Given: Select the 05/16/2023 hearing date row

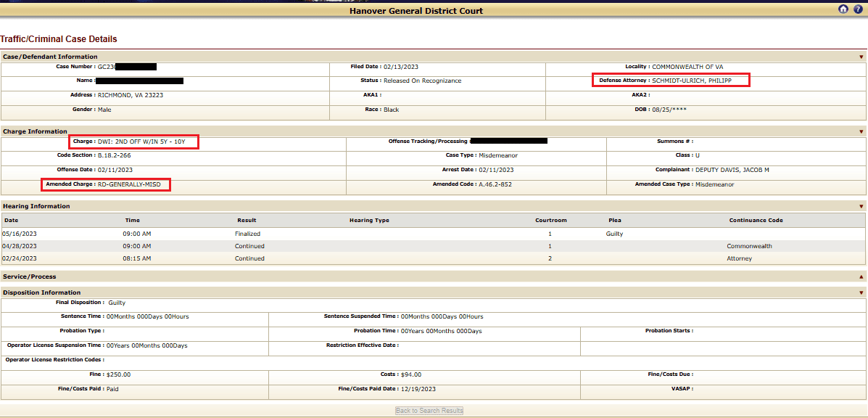Looking at the screenshot, I should [x=20, y=234].
